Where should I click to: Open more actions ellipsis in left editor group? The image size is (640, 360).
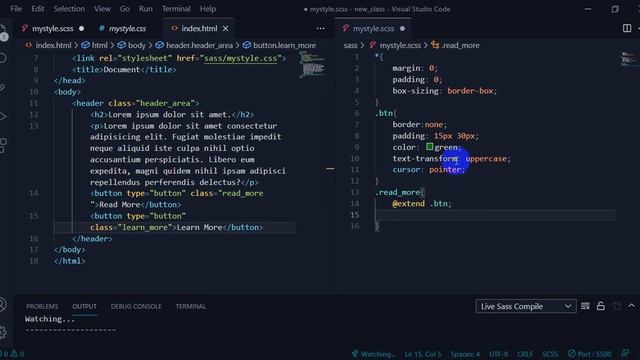click(x=320, y=29)
